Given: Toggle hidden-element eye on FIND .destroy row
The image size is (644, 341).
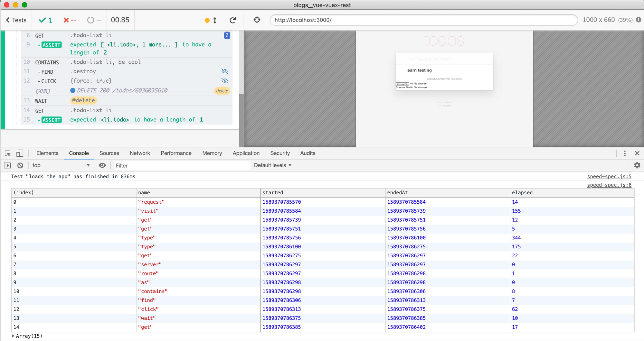Looking at the screenshot, I should pos(225,71).
